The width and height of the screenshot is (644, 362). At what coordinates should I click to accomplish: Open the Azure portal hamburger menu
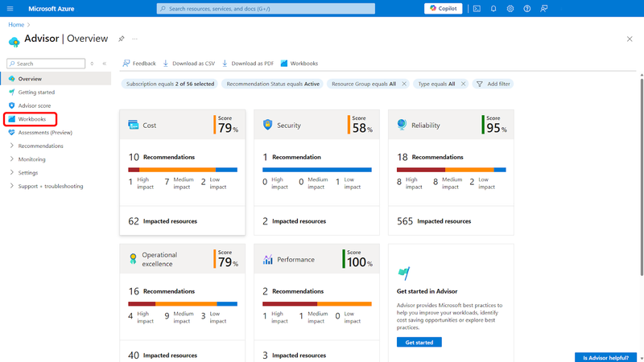[x=10, y=9]
